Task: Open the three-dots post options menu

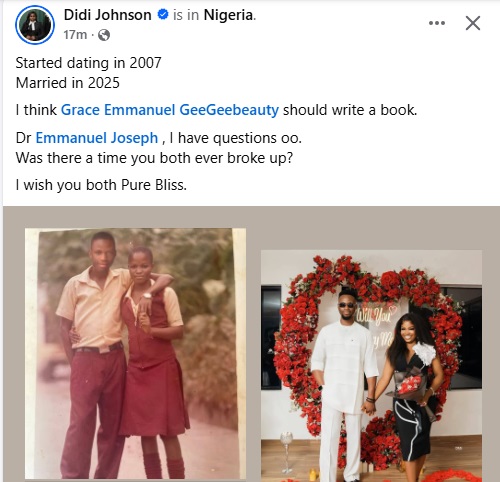Action: coord(437,23)
